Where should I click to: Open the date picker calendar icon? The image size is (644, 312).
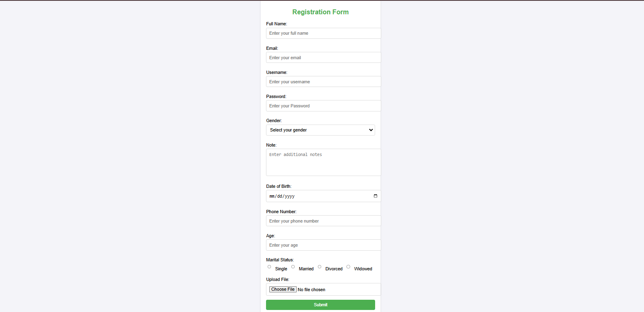[x=376, y=196]
